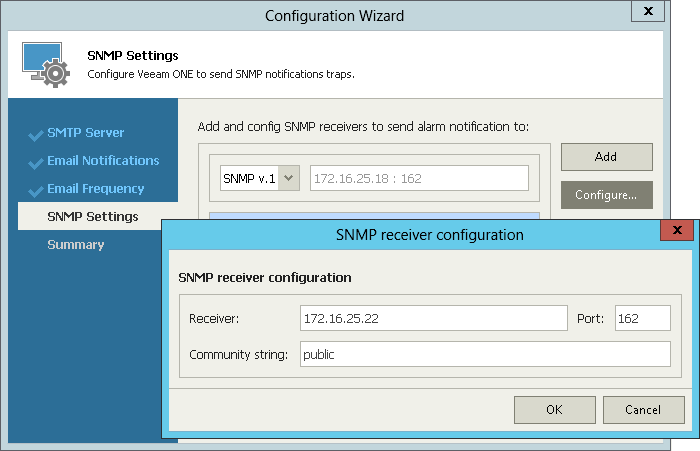Focus the Port number field
This screenshot has height=451, width=700.
click(x=642, y=318)
